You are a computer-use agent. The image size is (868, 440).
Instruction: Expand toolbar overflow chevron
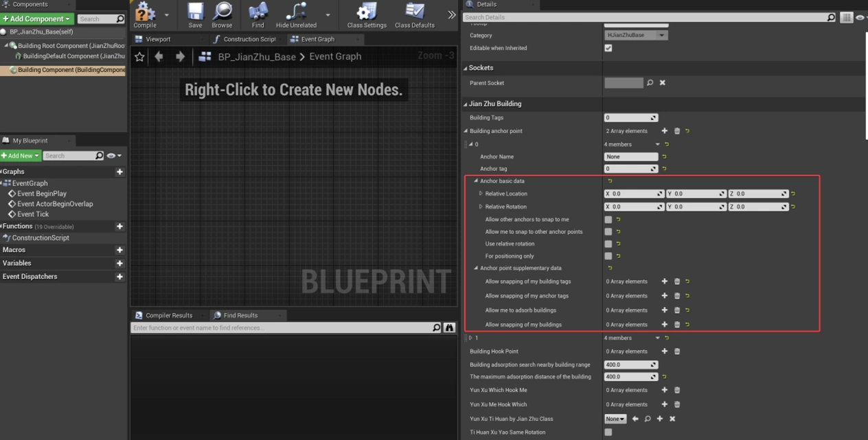[451, 14]
